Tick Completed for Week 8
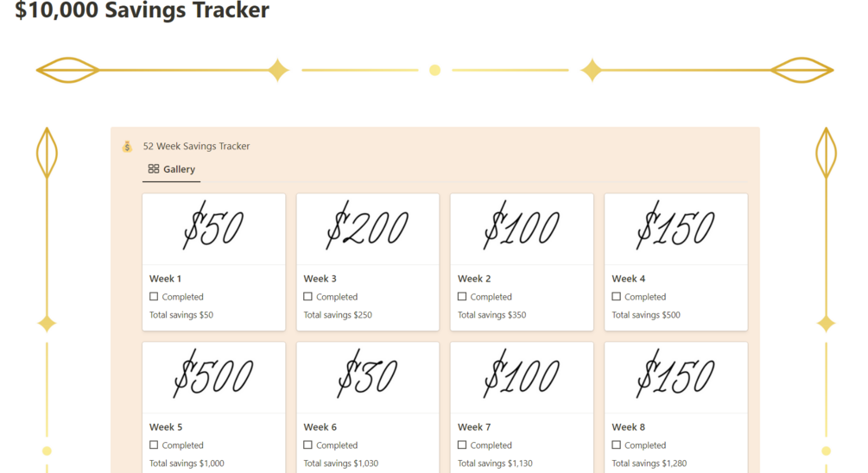Image resolution: width=868 pixels, height=473 pixels. click(616, 445)
